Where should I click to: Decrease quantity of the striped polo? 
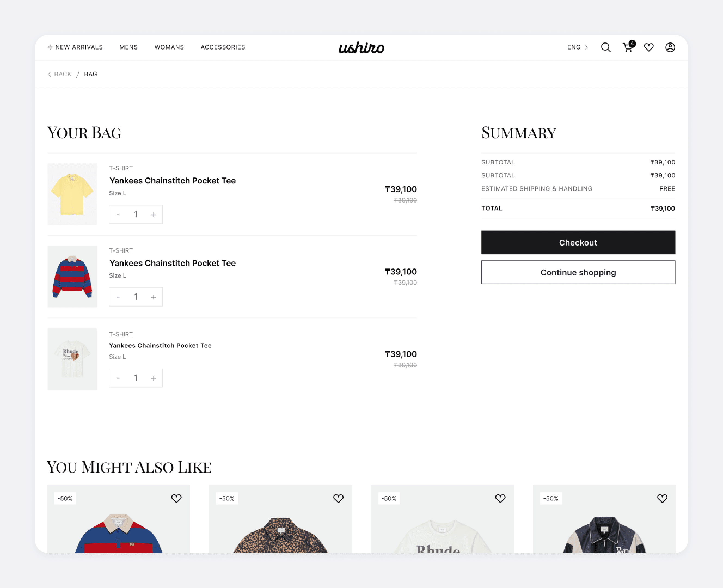pos(118,297)
